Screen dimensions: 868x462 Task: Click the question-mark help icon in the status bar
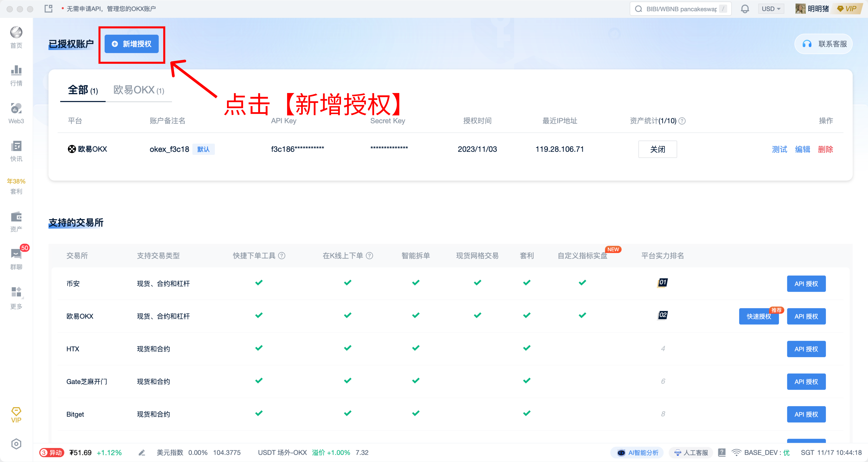[722, 453]
